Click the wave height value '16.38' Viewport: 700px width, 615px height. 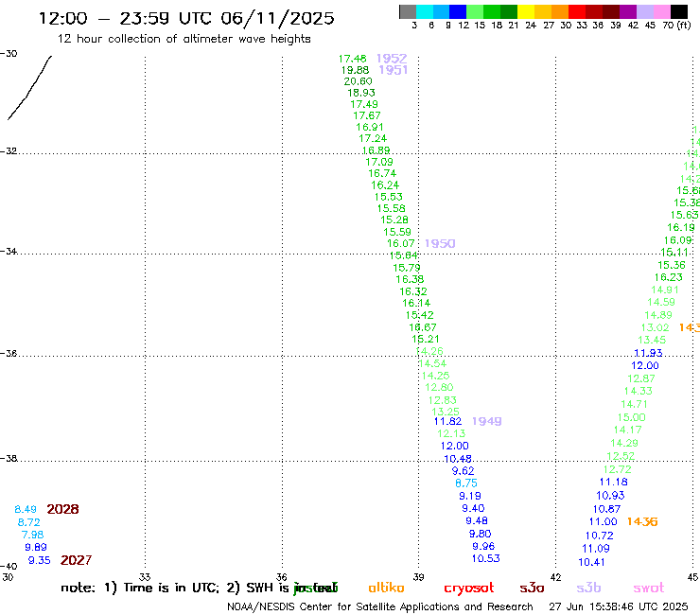click(x=410, y=279)
